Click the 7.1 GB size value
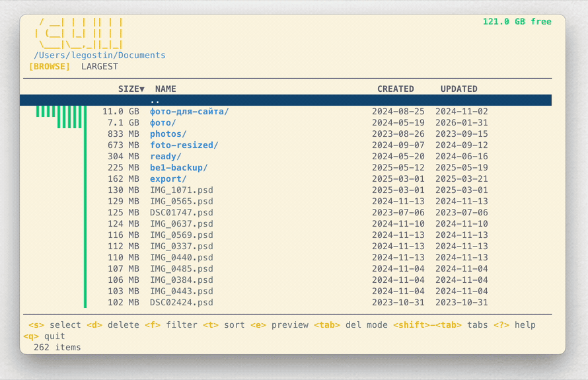The width and height of the screenshot is (588, 380). coord(124,123)
